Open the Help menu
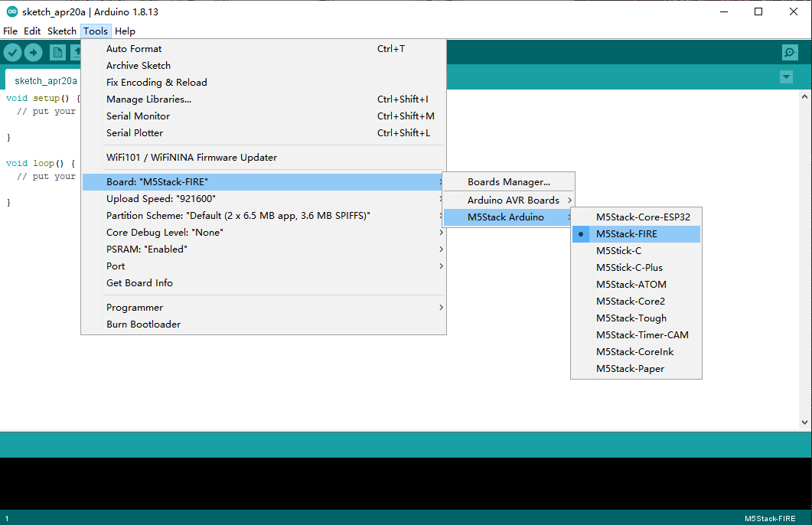Screen dimensions: 812x525 click(x=125, y=31)
